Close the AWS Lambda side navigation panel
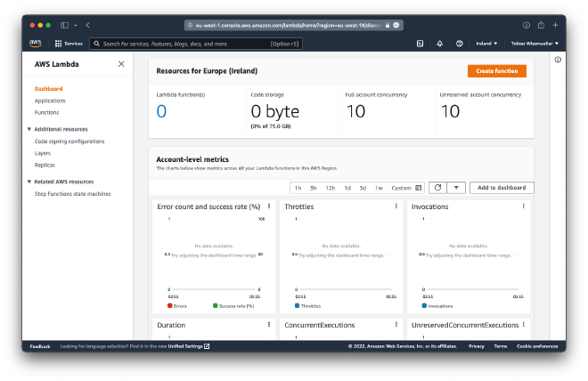The width and height of the screenshot is (588, 381). pyautogui.click(x=121, y=64)
